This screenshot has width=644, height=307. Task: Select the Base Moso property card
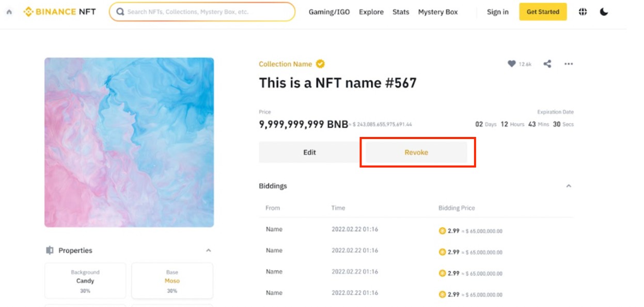[x=172, y=281]
